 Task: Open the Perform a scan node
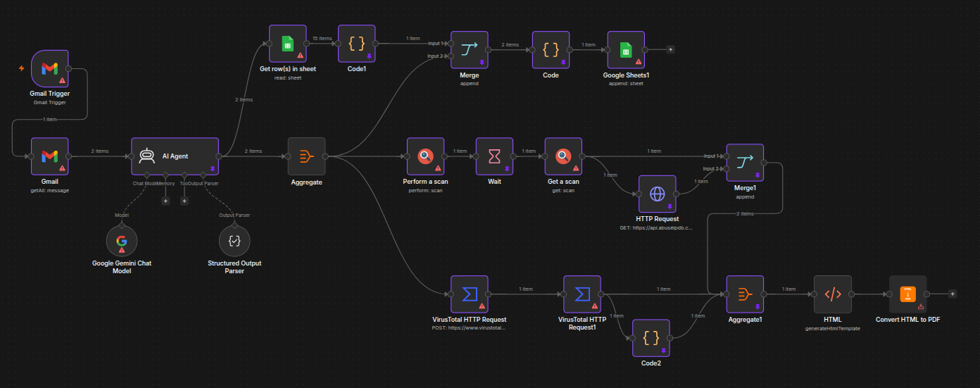(x=425, y=156)
